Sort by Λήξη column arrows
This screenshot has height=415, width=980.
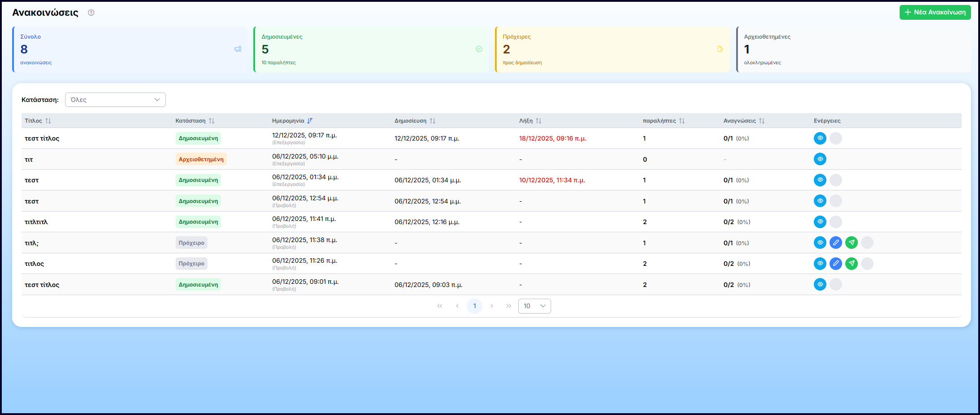point(539,121)
